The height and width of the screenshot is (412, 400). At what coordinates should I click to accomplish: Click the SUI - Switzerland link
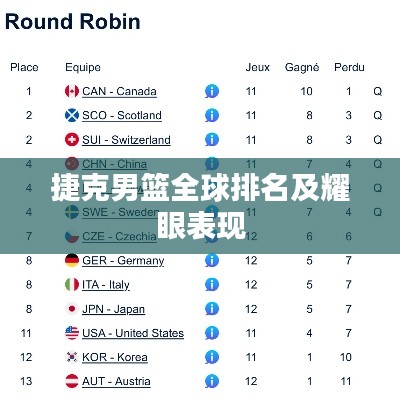pyautogui.click(x=126, y=140)
